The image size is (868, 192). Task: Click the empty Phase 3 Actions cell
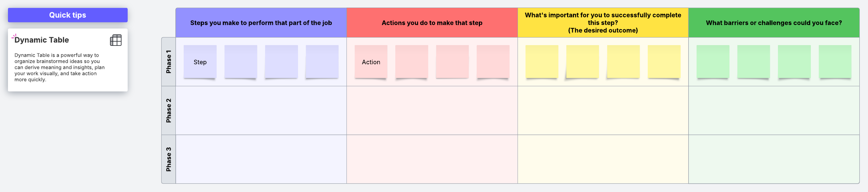(432, 159)
